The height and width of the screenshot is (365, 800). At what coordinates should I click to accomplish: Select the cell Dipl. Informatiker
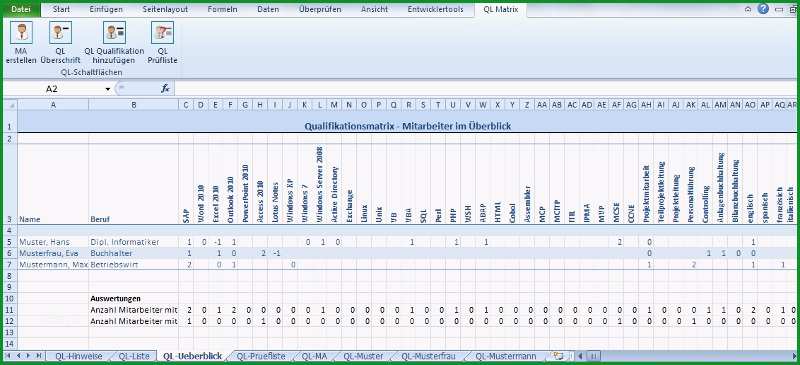tap(133, 241)
